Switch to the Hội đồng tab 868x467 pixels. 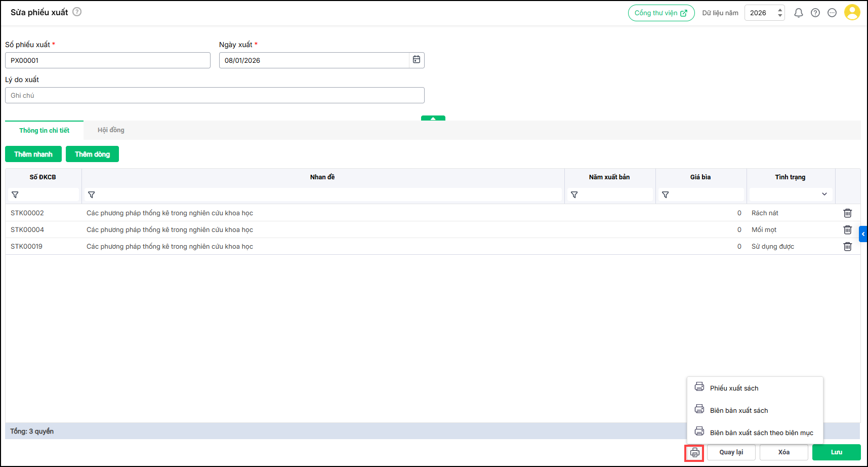click(x=111, y=130)
